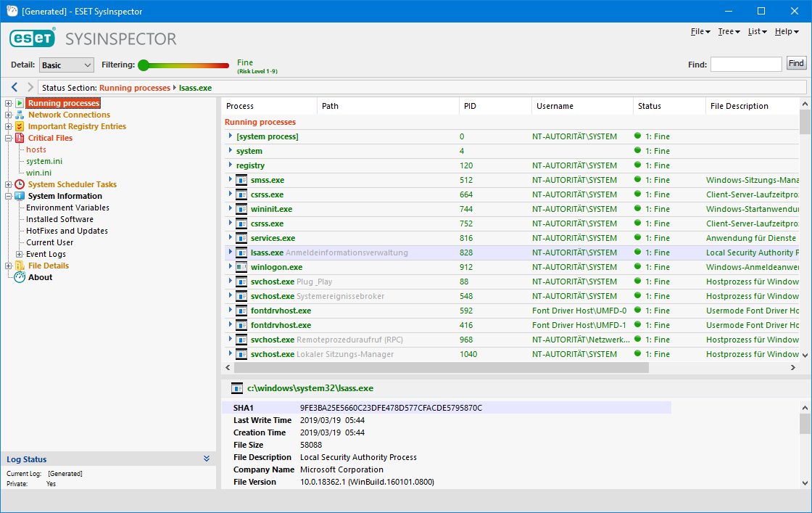Click the wininit.exe process icon
Screen dimensions: 812x513
[241, 210]
